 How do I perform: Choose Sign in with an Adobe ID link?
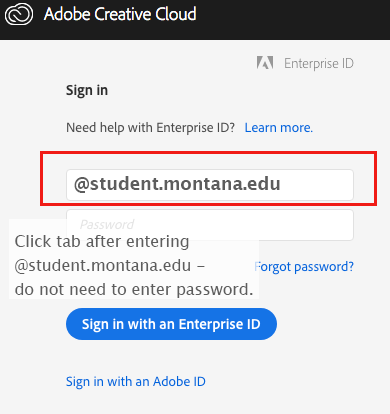pos(136,382)
